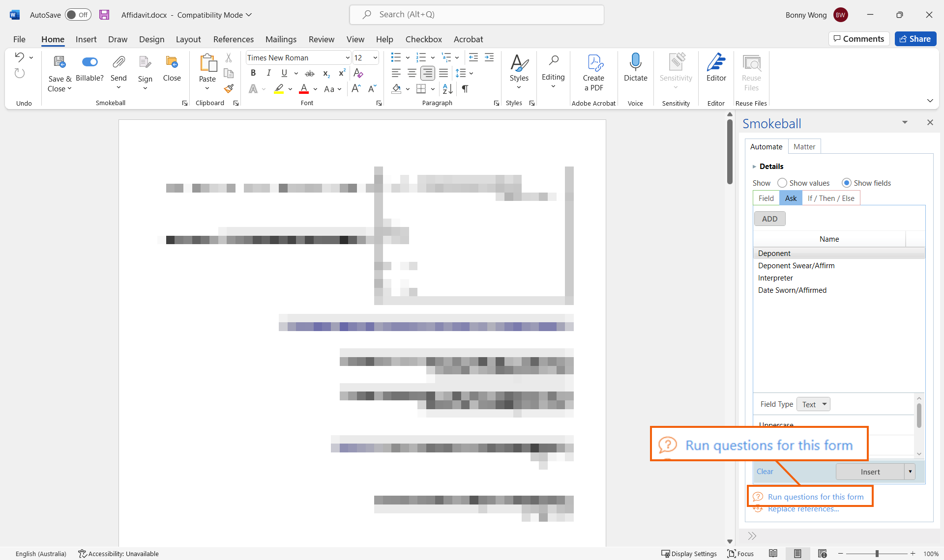This screenshot has height=560, width=944.
Task: Select the Show fields radio button
Action: click(846, 183)
